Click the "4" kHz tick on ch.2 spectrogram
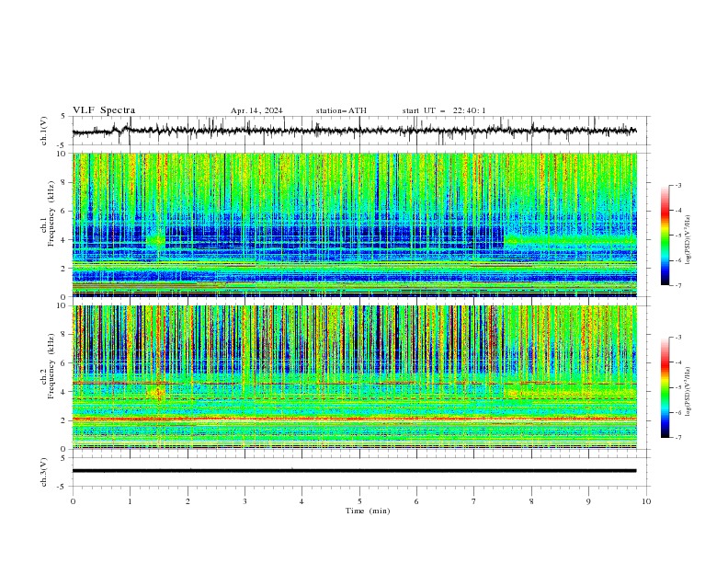This screenshot has height=563, width=728. pos(65,392)
